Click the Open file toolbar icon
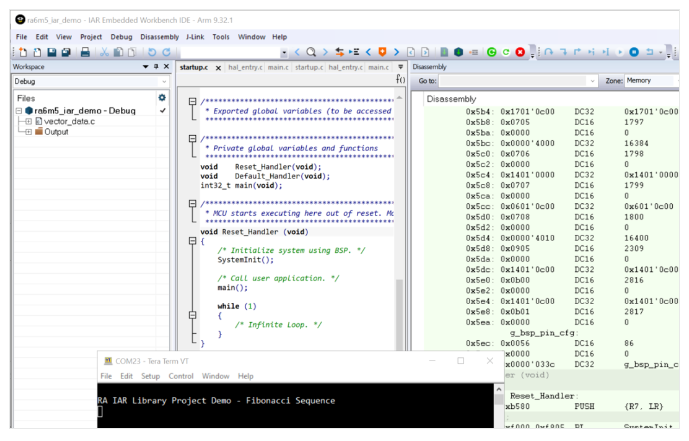The height and width of the screenshot is (441, 689). [37, 52]
